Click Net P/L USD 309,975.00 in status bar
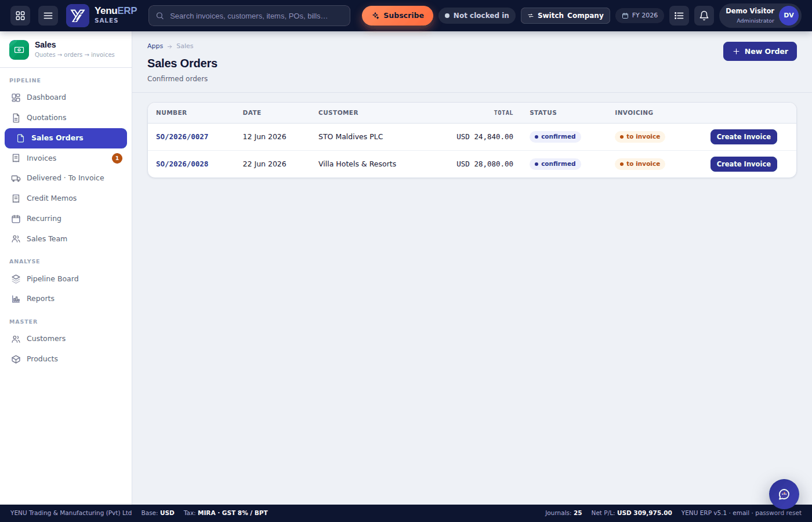 point(632,513)
